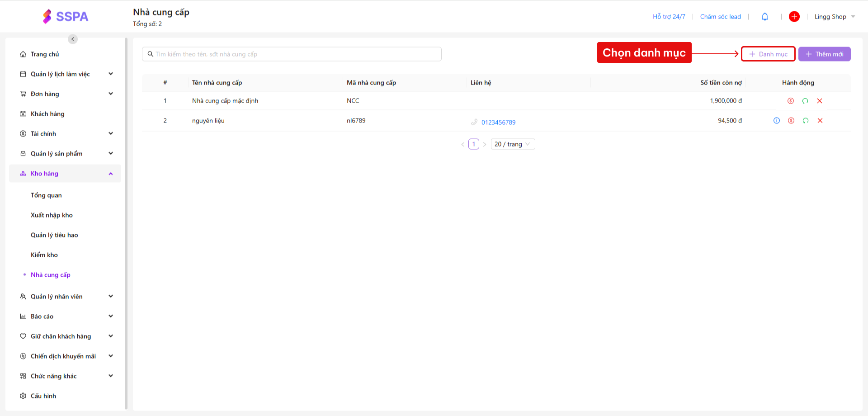
Task: Click phone number 0123456789
Action: [498, 123]
